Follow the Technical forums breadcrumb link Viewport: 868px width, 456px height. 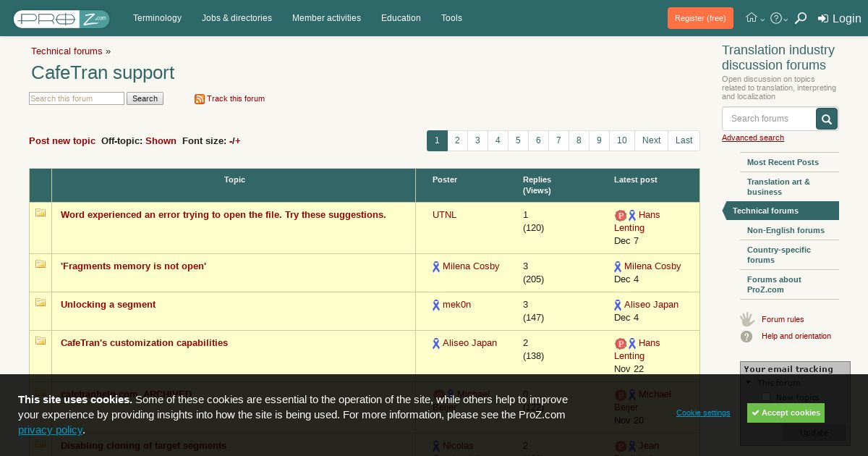[x=67, y=51]
